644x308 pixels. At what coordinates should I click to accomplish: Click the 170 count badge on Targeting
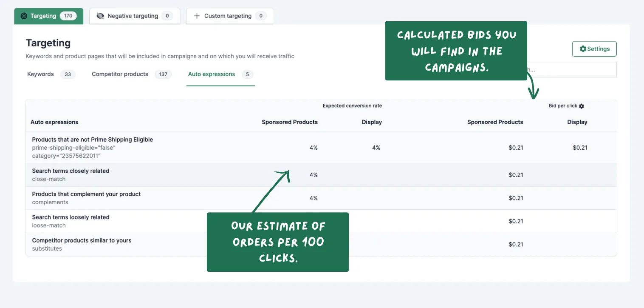68,16
